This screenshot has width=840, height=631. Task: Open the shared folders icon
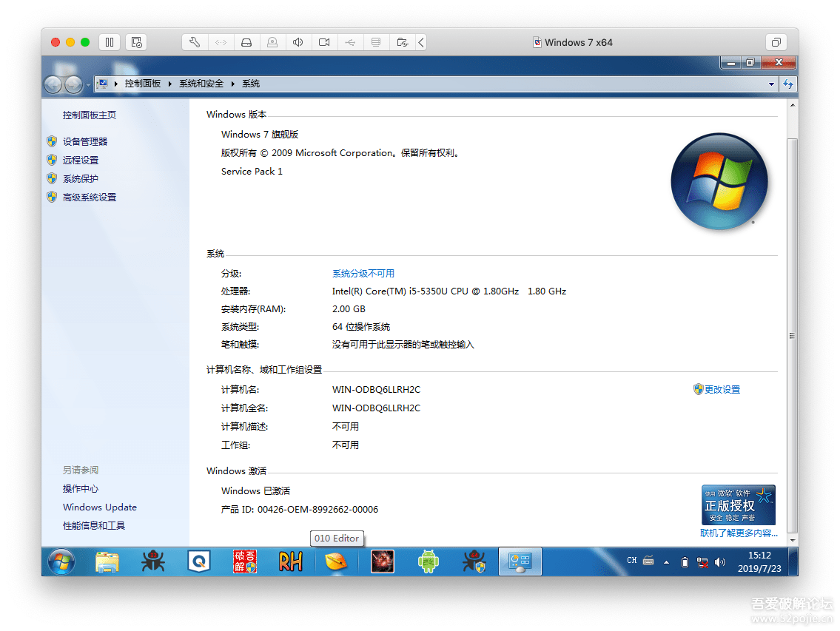[x=403, y=42]
